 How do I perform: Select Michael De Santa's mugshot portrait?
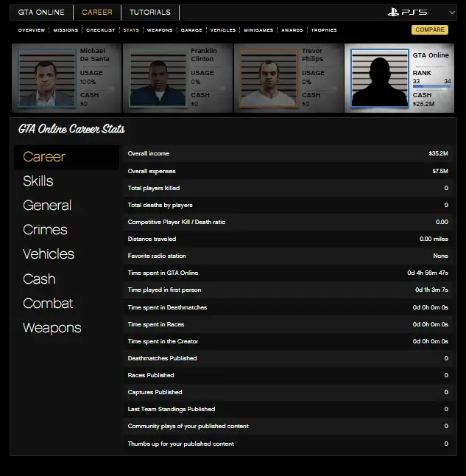[x=46, y=78]
